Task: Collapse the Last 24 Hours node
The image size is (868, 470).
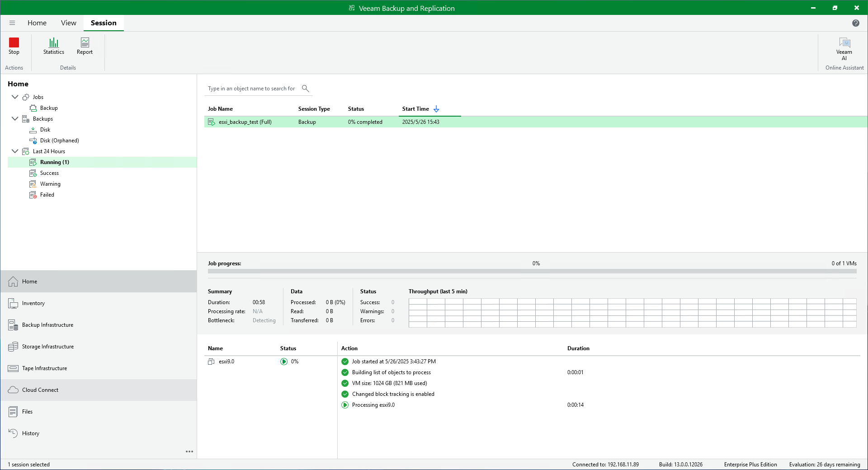Action: pos(15,151)
